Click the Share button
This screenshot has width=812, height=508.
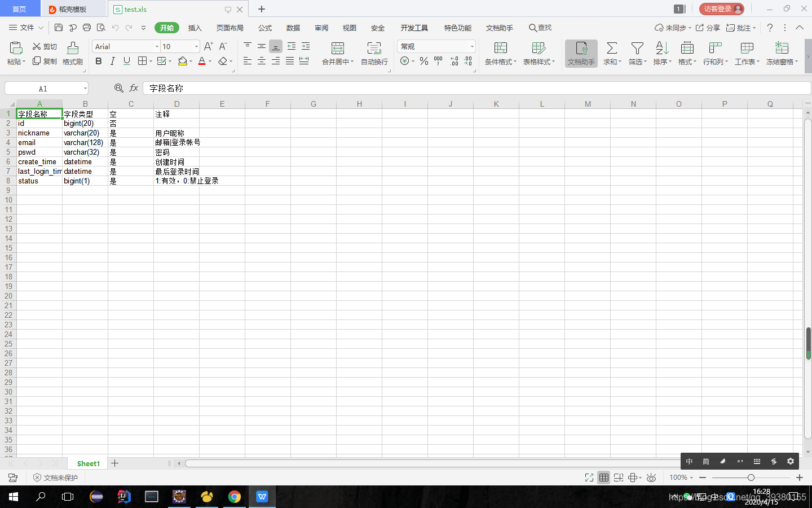tap(708, 28)
